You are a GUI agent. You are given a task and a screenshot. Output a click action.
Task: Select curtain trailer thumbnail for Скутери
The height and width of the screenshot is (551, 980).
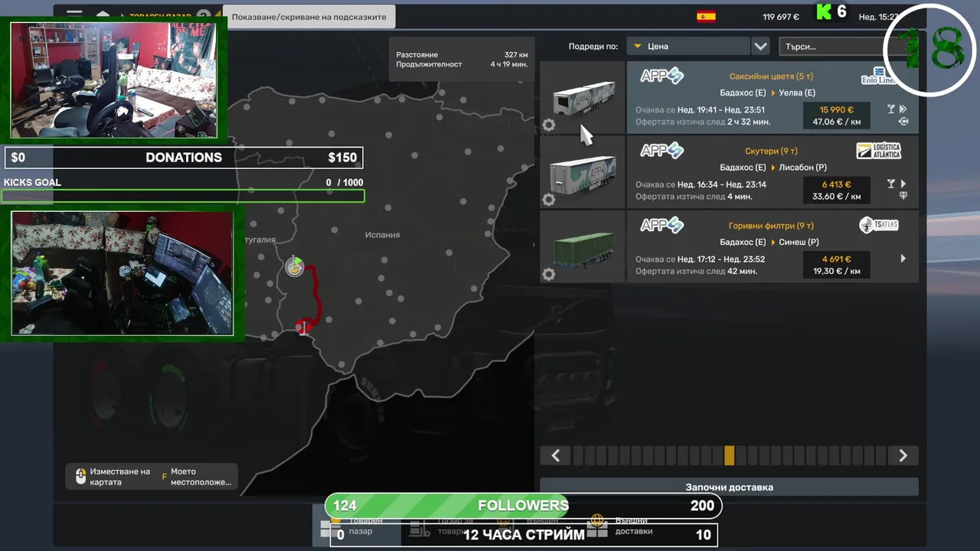pyautogui.click(x=583, y=172)
